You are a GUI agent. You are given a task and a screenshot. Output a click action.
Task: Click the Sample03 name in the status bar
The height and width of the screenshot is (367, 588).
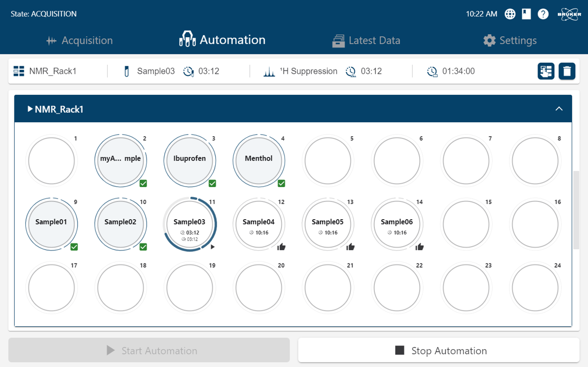coord(156,71)
